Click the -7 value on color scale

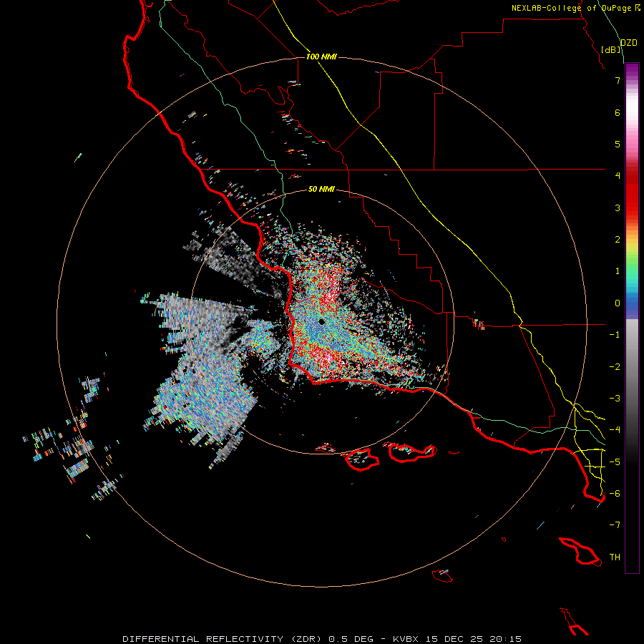coord(615,525)
